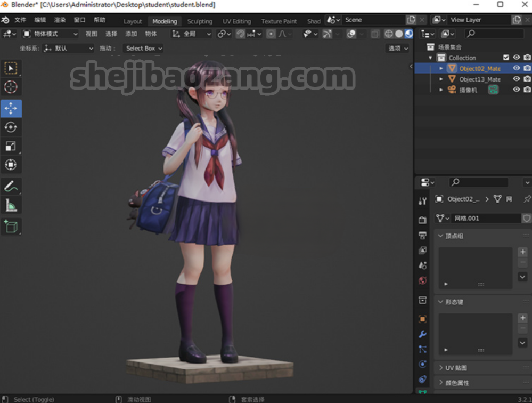Open the 物体模式 mode dropdown
Screen dimensions: 532x403
pos(50,34)
